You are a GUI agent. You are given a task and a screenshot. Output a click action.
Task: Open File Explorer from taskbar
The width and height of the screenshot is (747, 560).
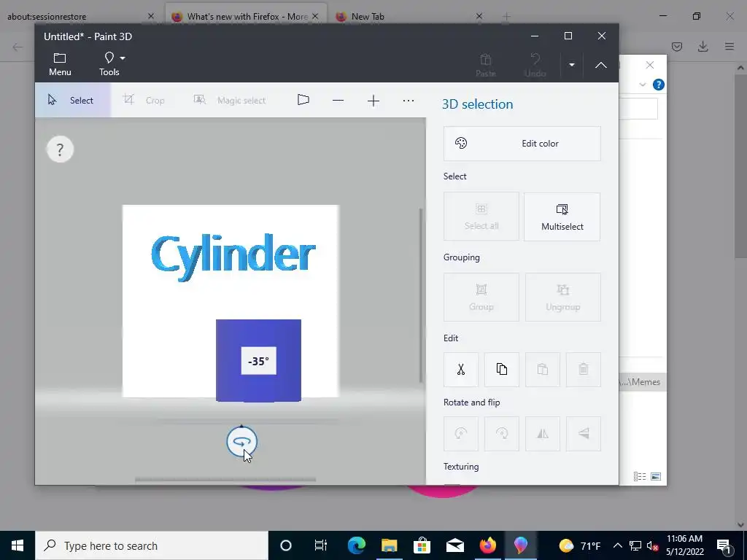click(x=390, y=545)
